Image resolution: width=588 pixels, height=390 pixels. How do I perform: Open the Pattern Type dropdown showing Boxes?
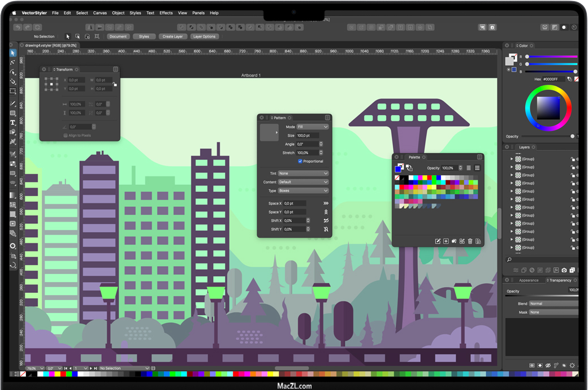[303, 190]
